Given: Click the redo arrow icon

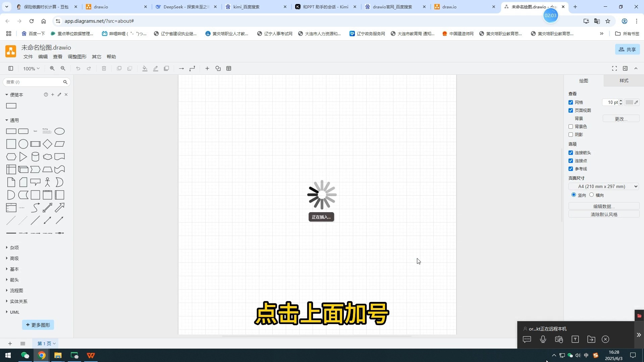Looking at the screenshot, I should pos(89,68).
